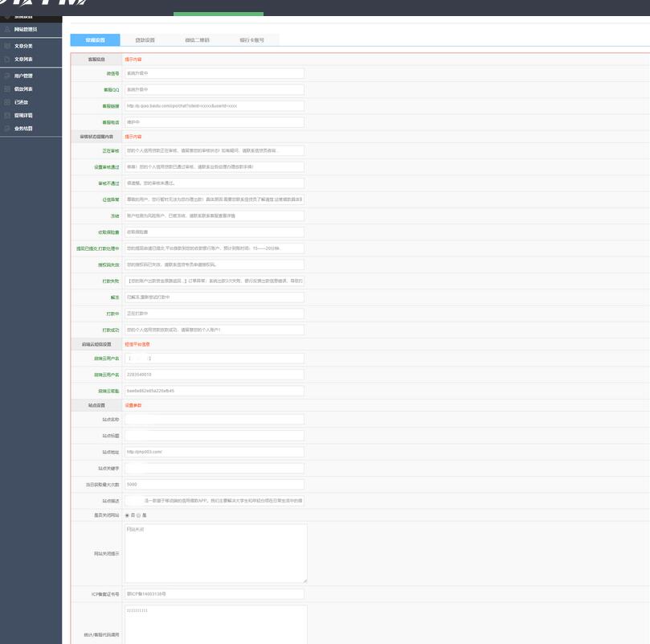650x644 pixels.
Task: Click the 网站管理员 sidebar icon
Action: coord(7,29)
